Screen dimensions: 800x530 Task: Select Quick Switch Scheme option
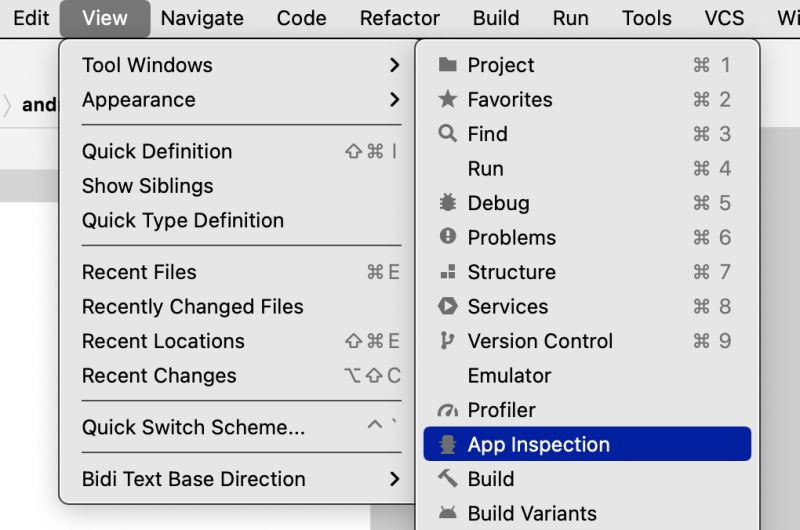(194, 427)
